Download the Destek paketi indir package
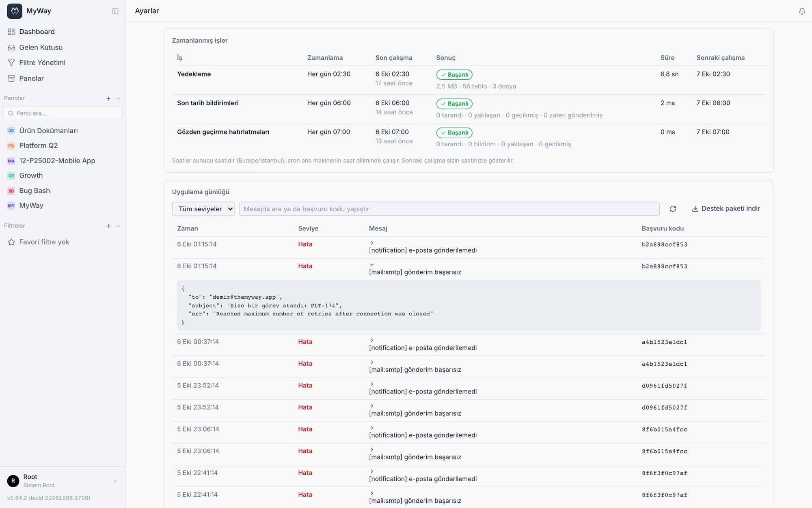The width and height of the screenshot is (812, 508). click(x=726, y=209)
